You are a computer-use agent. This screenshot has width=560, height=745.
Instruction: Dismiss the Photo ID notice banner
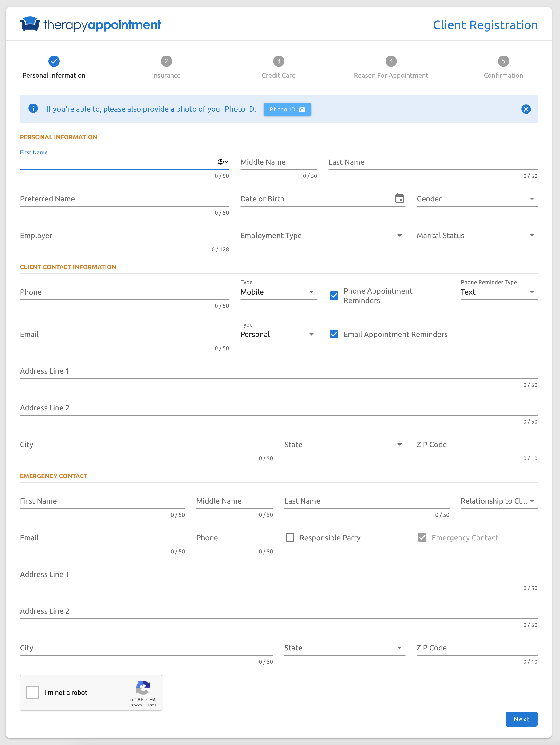[x=526, y=109]
